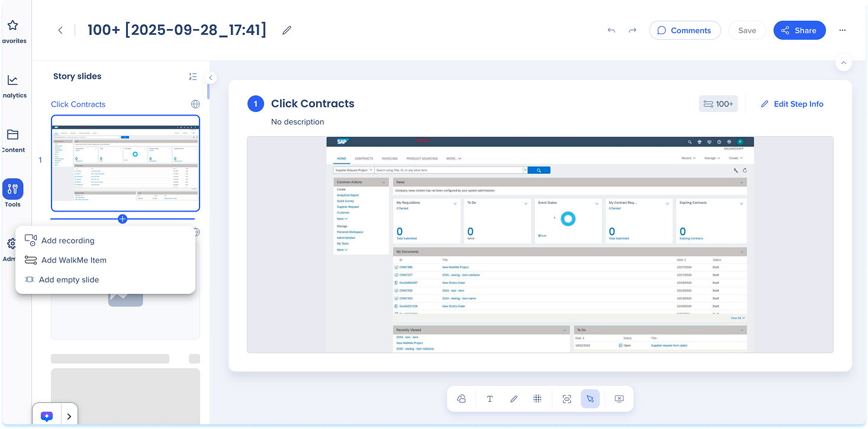Viewport: 868px width, 429px height.
Task: Select the Click Contracts slide thumbnail
Action: (x=126, y=163)
